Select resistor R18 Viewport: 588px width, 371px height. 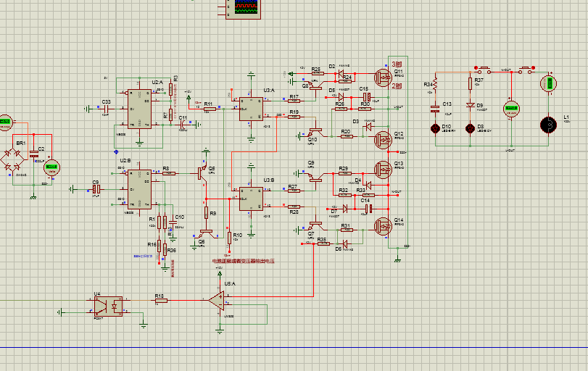161,300
